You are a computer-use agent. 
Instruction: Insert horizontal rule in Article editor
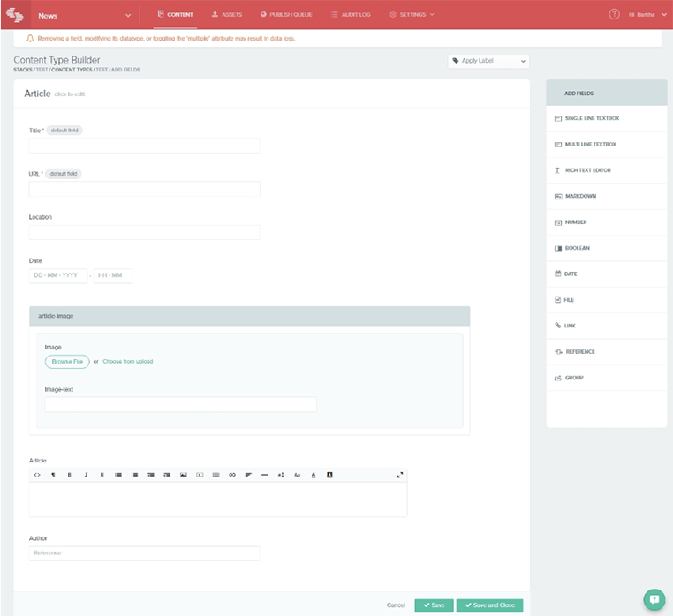(x=265, y=475)
